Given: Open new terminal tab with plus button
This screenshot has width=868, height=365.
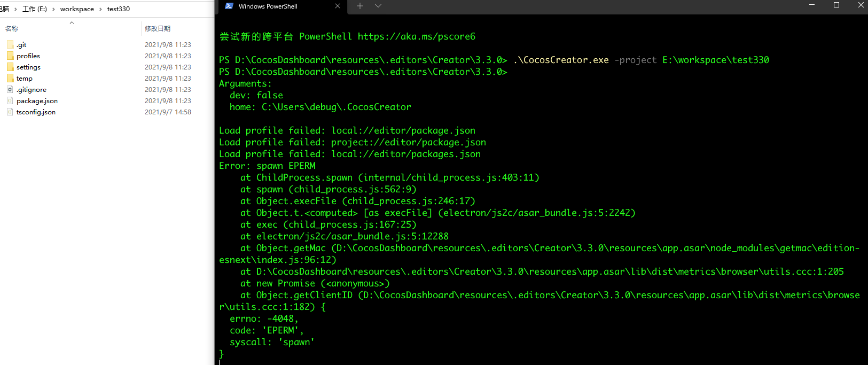Looking at the screenshot, I should pyautogui.click(x=360, y=6).
